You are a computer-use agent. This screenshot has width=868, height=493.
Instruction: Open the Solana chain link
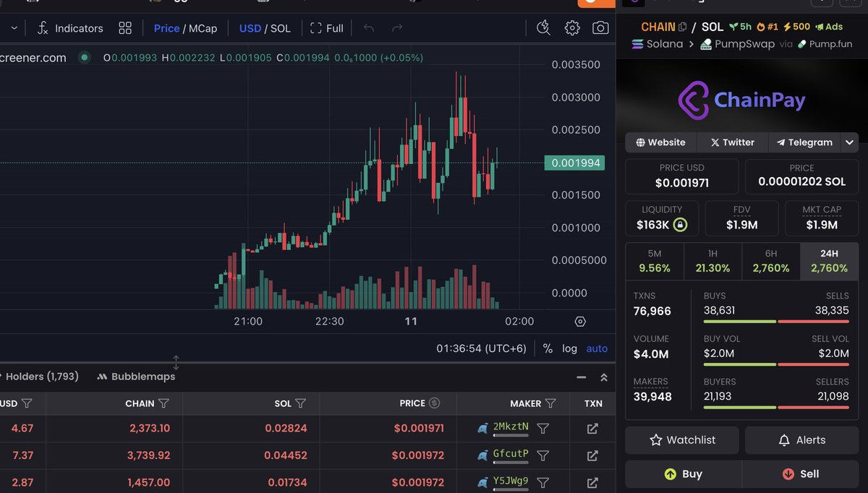[658, 44]
